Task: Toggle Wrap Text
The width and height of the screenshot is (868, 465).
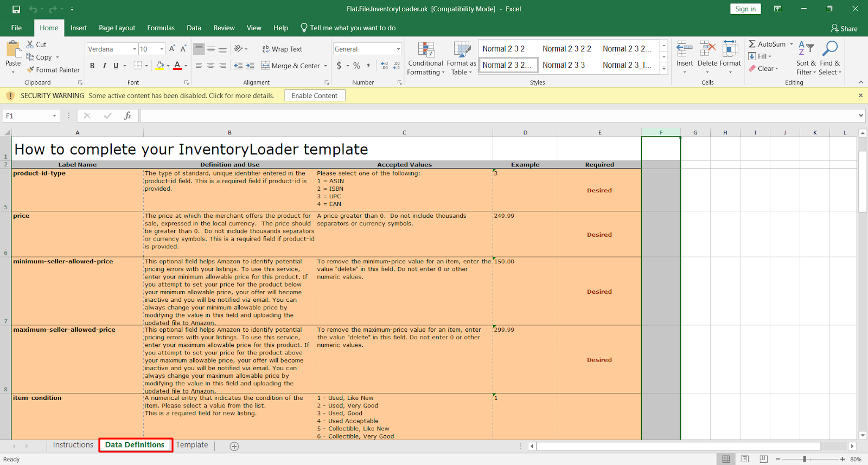Action: pyautogui.click(x=282, y=49)
